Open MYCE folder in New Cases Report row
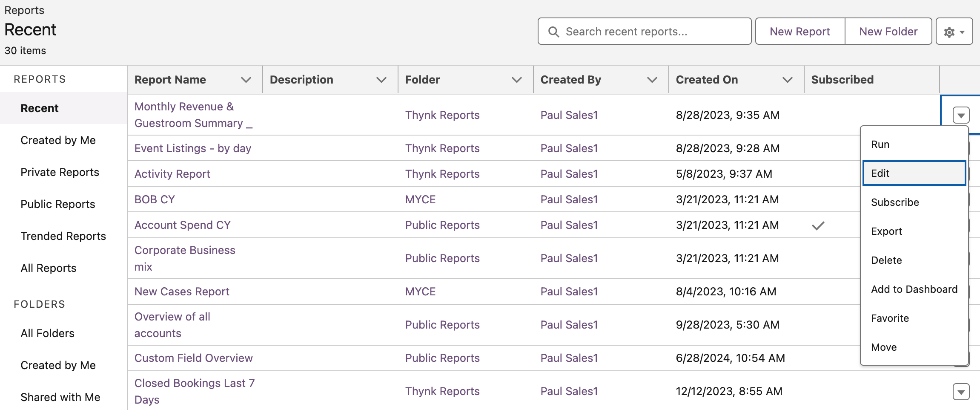 click(x=420, y=292)
